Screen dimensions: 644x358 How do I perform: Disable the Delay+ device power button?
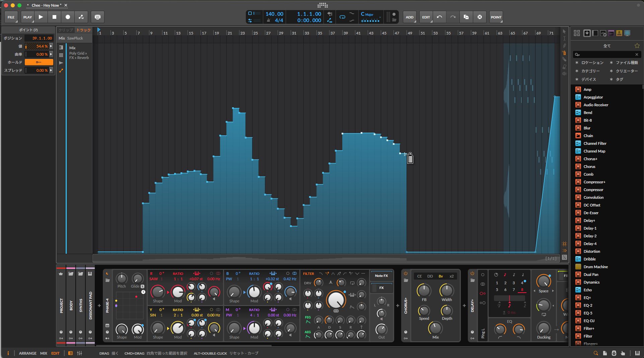472,273
